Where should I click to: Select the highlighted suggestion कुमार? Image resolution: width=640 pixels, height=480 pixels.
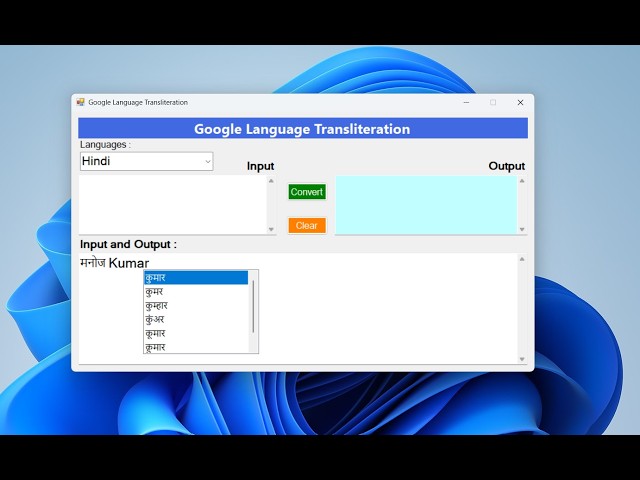point(196,278)
